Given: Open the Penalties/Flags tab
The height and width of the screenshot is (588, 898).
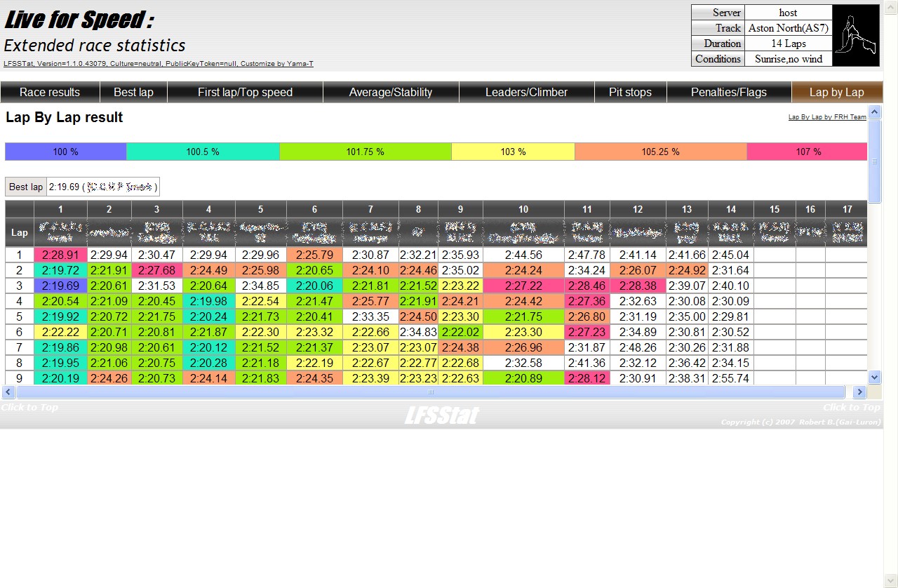Looking at the screenshot, I should [729, 92].
